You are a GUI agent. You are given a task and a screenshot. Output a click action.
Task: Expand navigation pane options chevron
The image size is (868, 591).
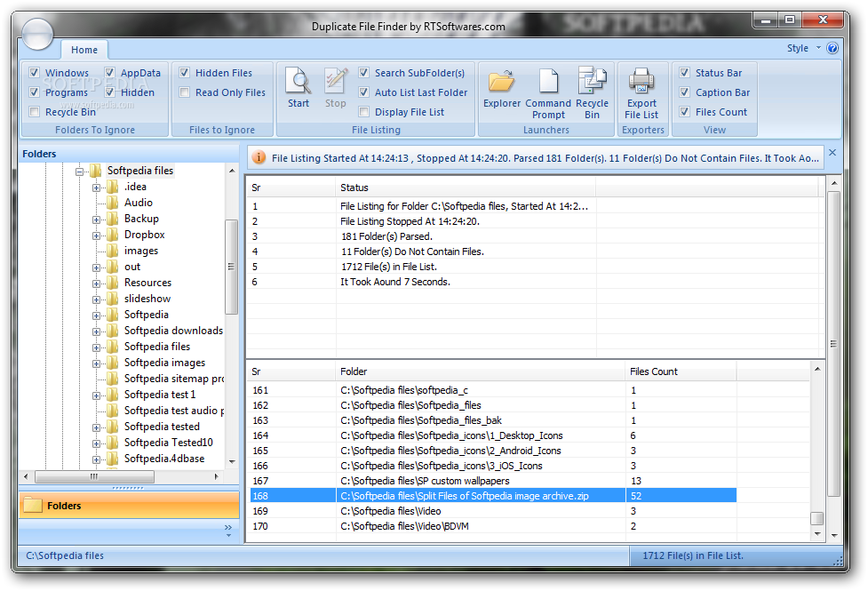228,531
